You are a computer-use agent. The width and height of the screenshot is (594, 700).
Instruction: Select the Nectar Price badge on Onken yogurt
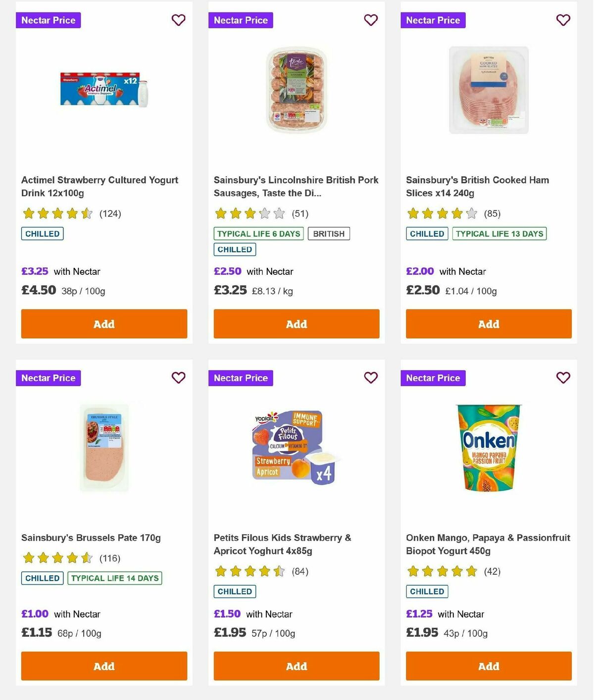[433, 378]
